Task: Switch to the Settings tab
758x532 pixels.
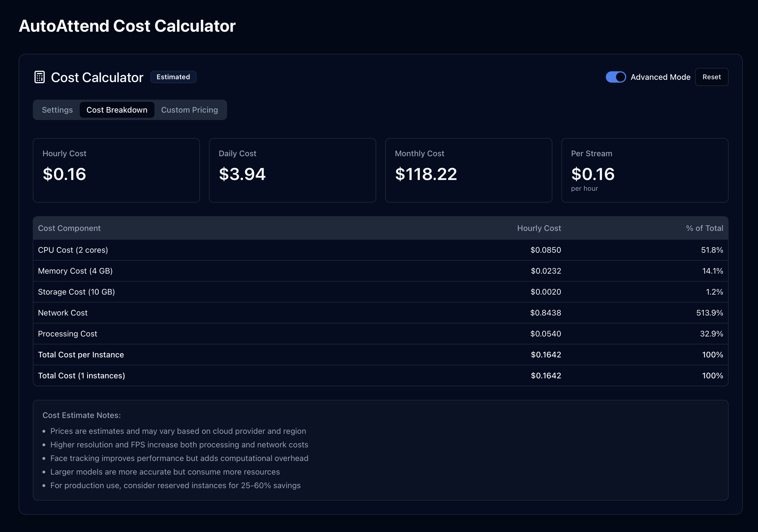Action: (57, 110)
